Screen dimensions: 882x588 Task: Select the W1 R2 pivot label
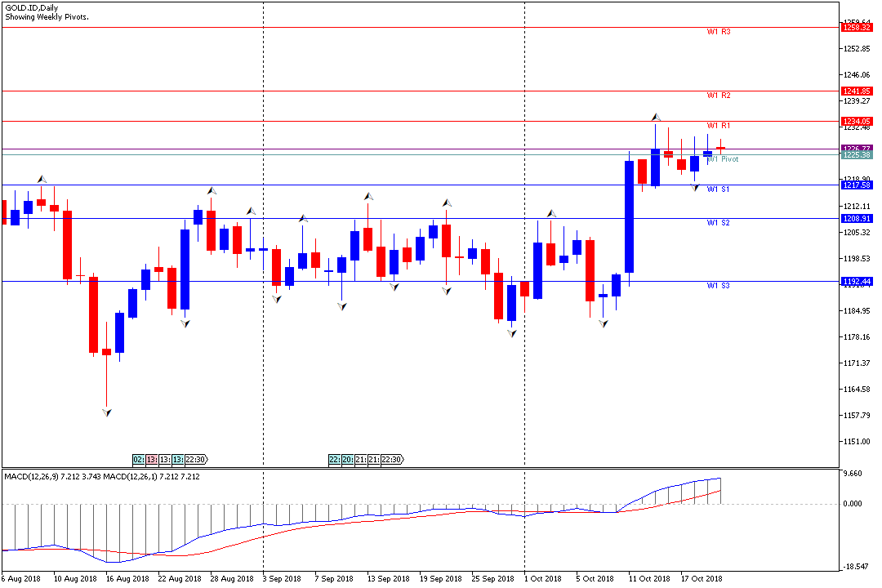pos(719,96)
